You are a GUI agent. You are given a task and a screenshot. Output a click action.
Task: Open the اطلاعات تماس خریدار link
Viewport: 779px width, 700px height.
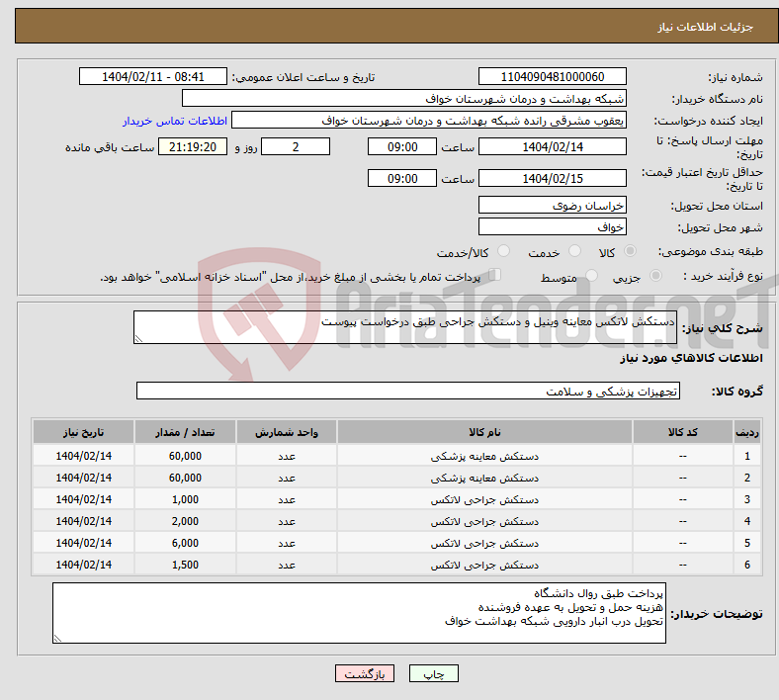click(175, 121)
